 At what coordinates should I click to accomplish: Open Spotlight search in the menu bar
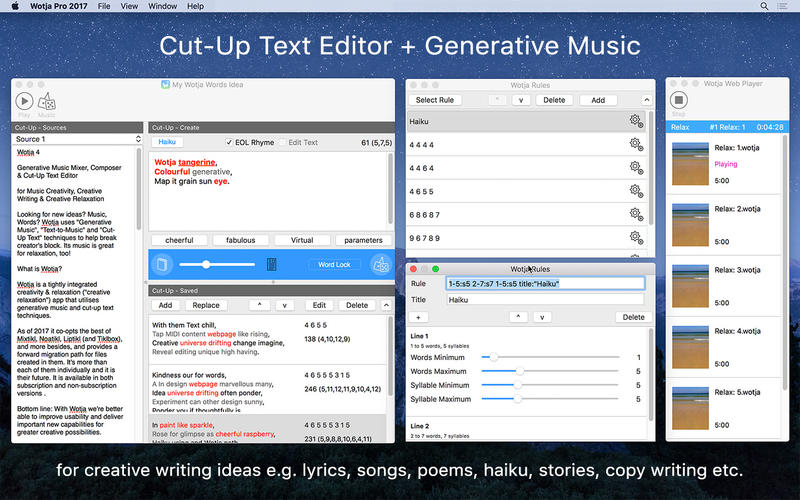[x=764, y=6]
